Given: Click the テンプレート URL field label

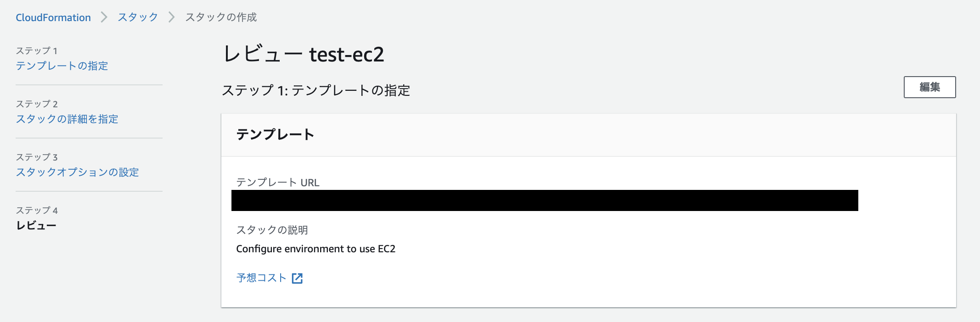Looking at the screenshot, I should click(278, 183).
